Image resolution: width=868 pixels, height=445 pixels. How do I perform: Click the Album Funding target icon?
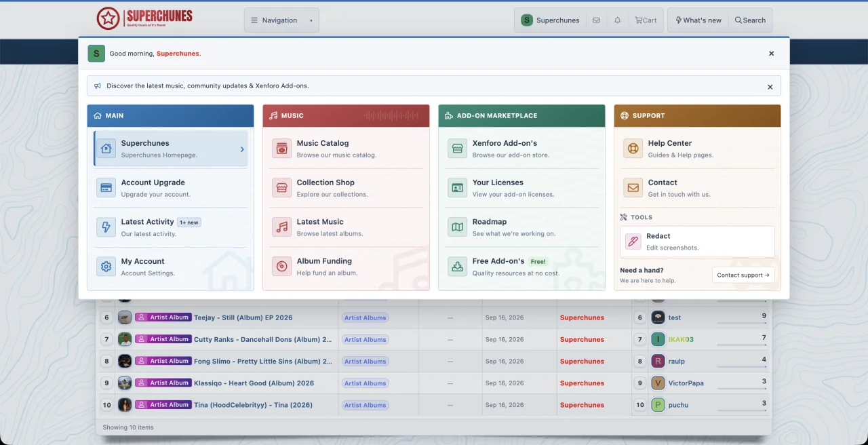(282, 267)
